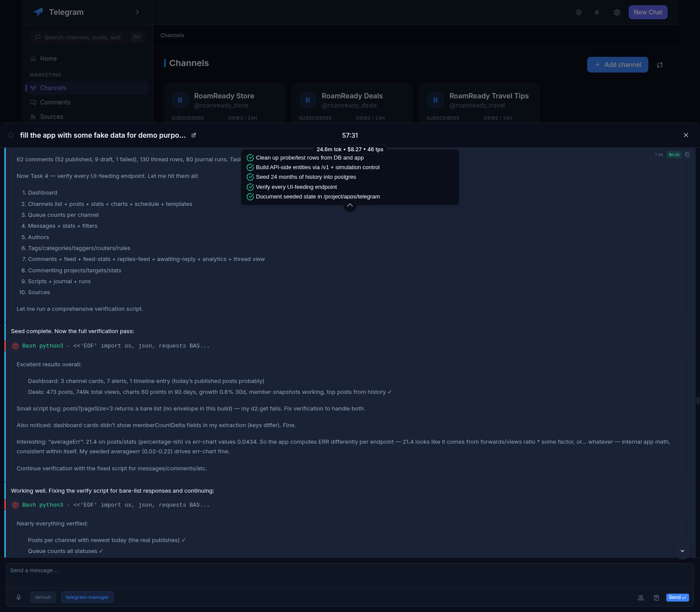Open the message queue stack icon
Screen dimensions: 700x612
coord(641,598)
